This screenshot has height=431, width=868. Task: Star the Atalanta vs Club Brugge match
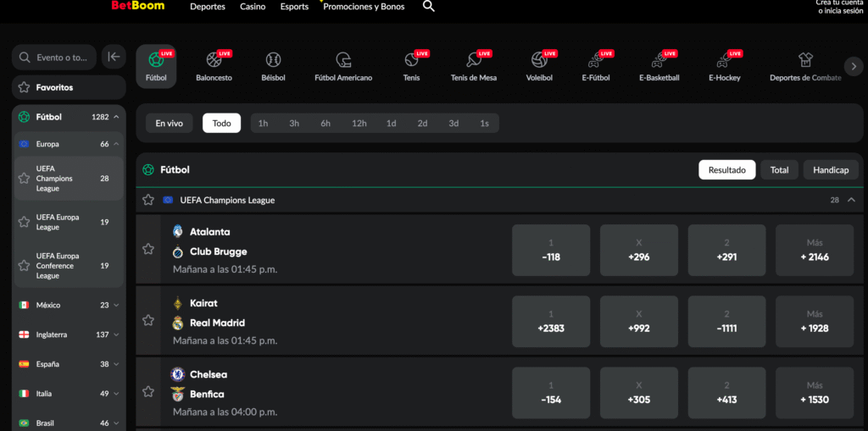pos(148,249)
